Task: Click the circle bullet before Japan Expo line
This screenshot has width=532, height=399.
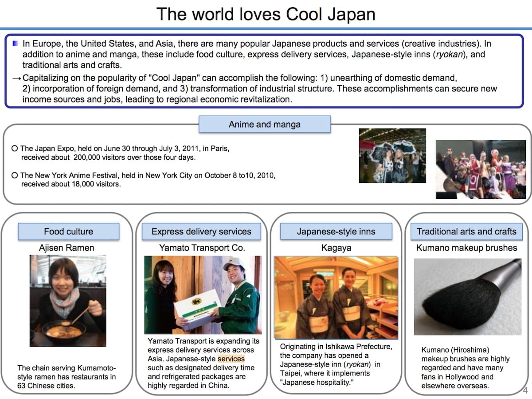Action: (15, 149)
